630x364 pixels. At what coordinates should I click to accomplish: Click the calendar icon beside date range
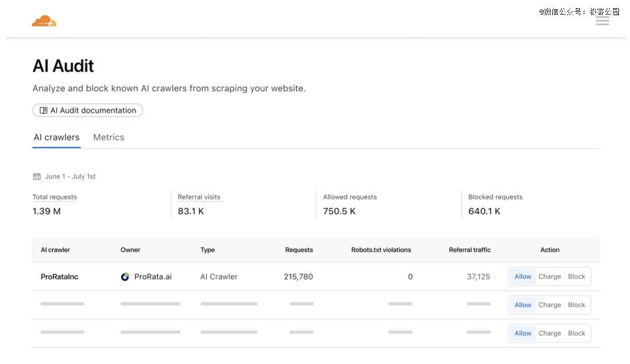click(x=37, y=176)
